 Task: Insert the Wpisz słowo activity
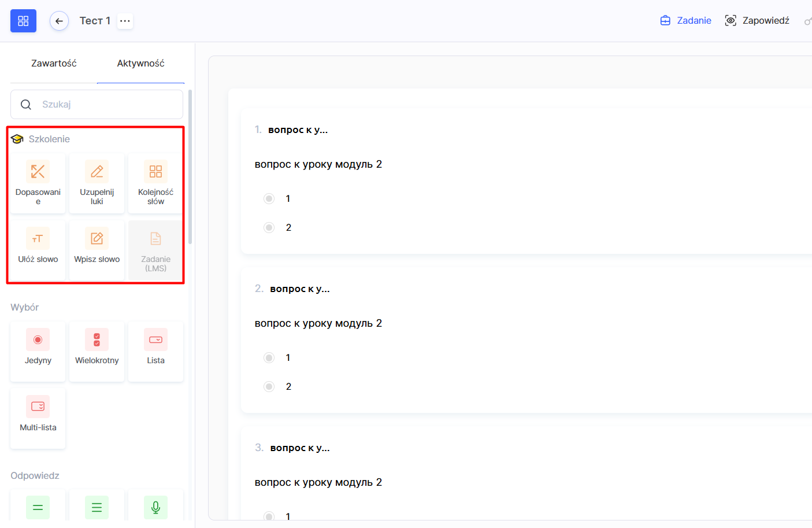click(x=97, y=250)
